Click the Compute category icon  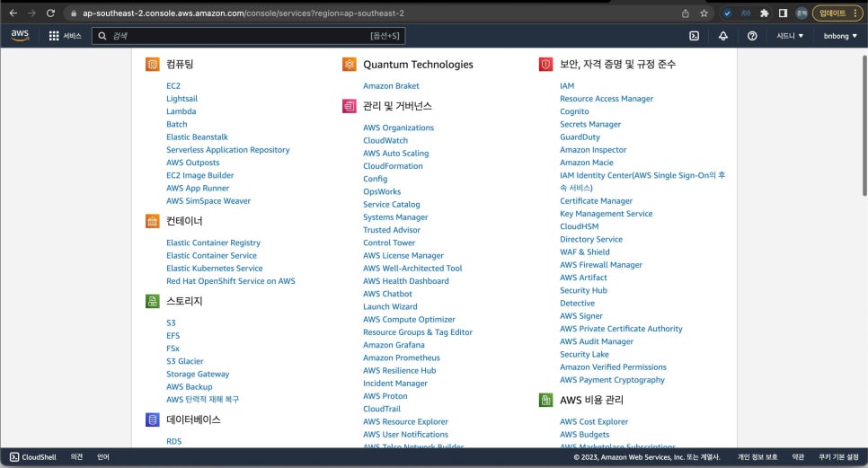point(152,64)
